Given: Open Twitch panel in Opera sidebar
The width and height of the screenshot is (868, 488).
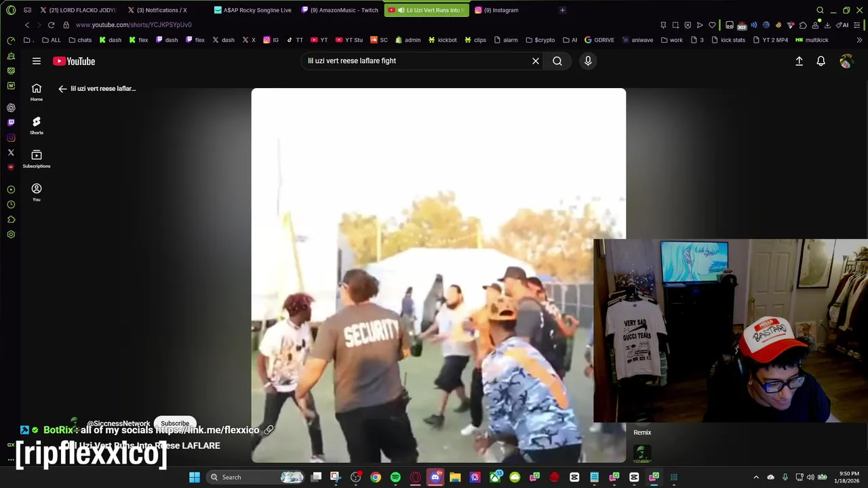Looking at the screenshot, I should tap(11, 123).
